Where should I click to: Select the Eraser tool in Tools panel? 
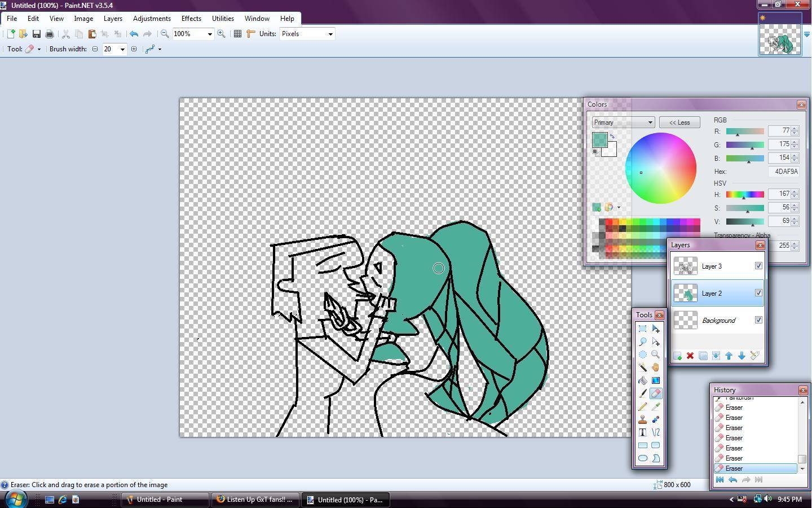(x=656, y=393)
